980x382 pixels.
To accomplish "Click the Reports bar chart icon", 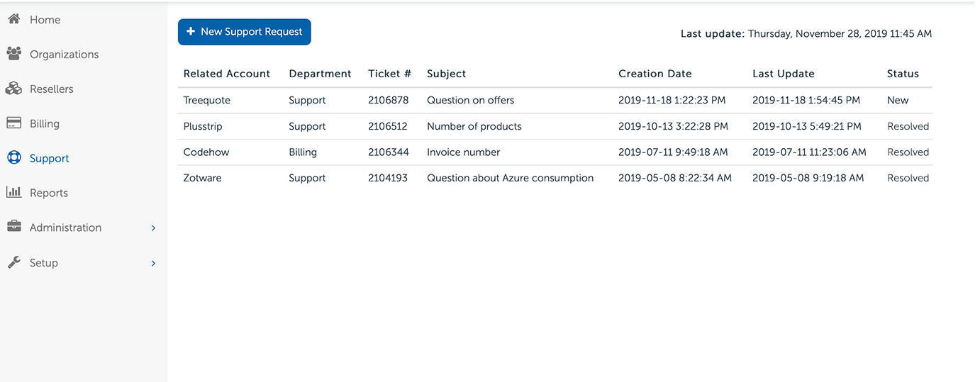I will [13, 193].
